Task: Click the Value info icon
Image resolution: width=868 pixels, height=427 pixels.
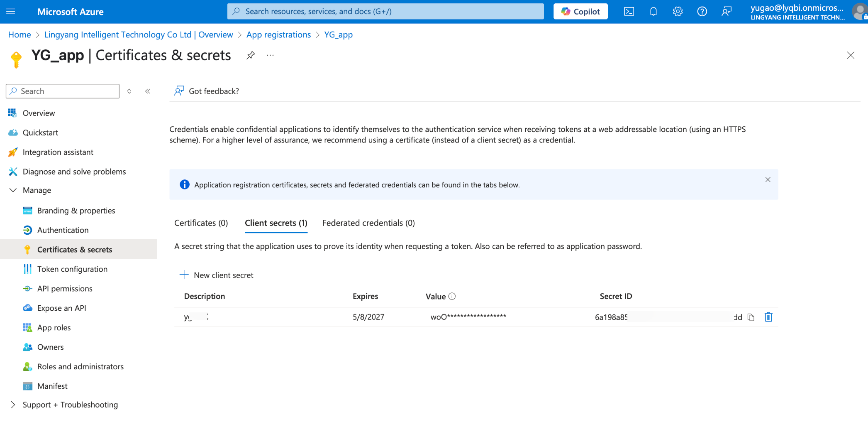Action: (452, 296)
